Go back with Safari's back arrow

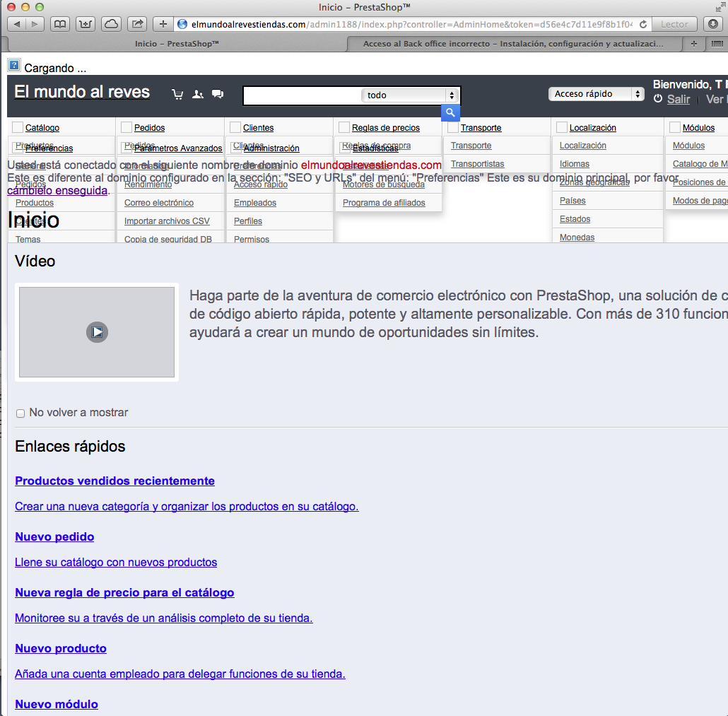[17, 24]
